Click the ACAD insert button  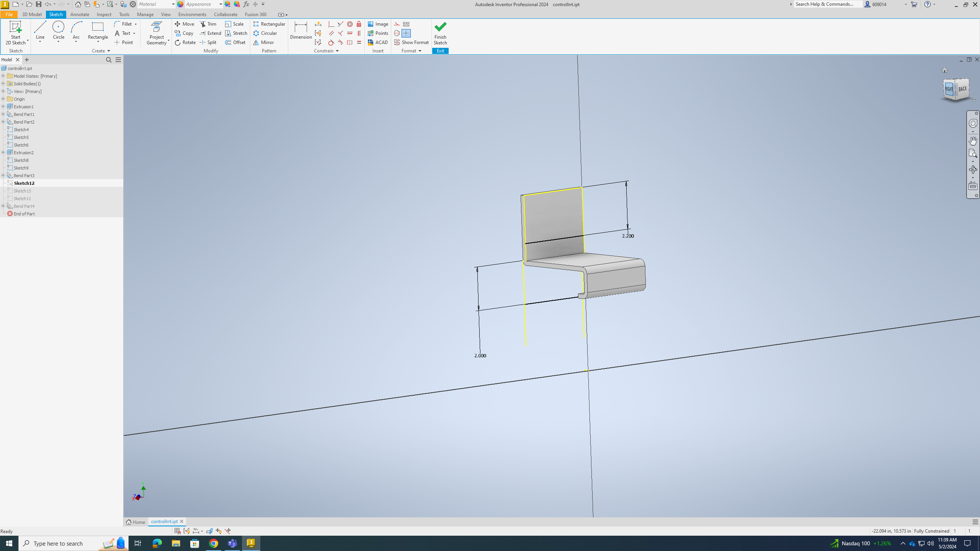pyautogui.click(x=378, y=42)
